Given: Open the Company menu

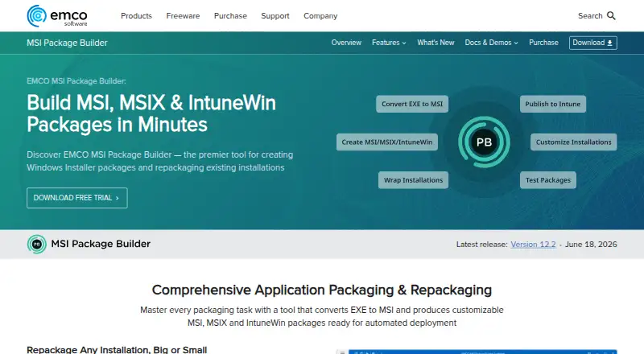Looking at the screenshot, I should [320, 15].
